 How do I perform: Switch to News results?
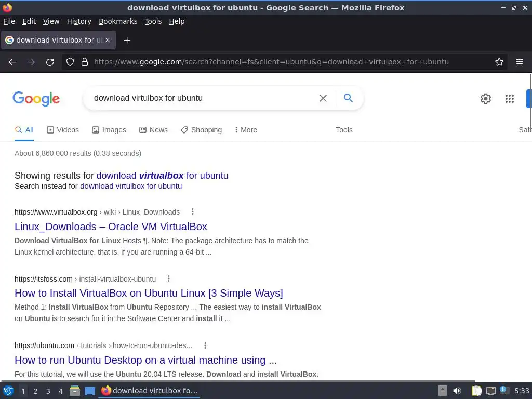pos(153,130)
